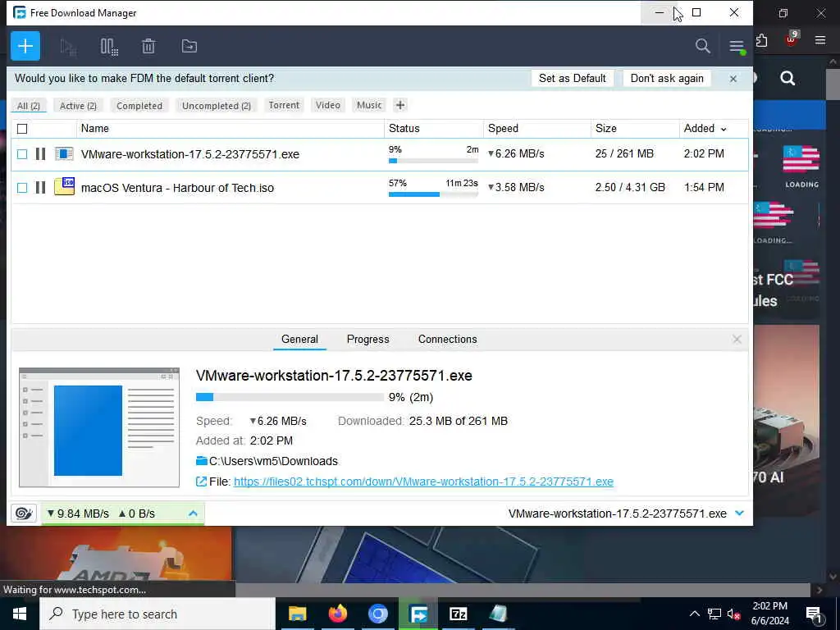Pause the VMware-workstation download
Screen dimensions: 840x630
[40, 154]
